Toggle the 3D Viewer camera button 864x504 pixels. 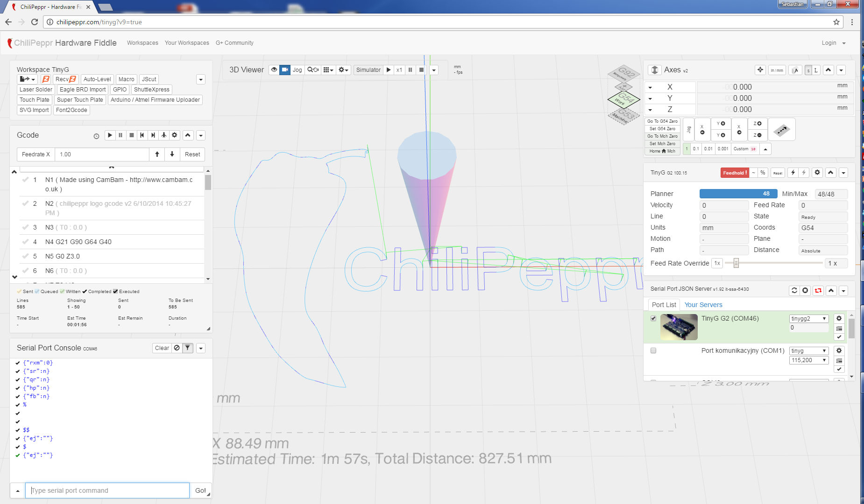point(285,70)
